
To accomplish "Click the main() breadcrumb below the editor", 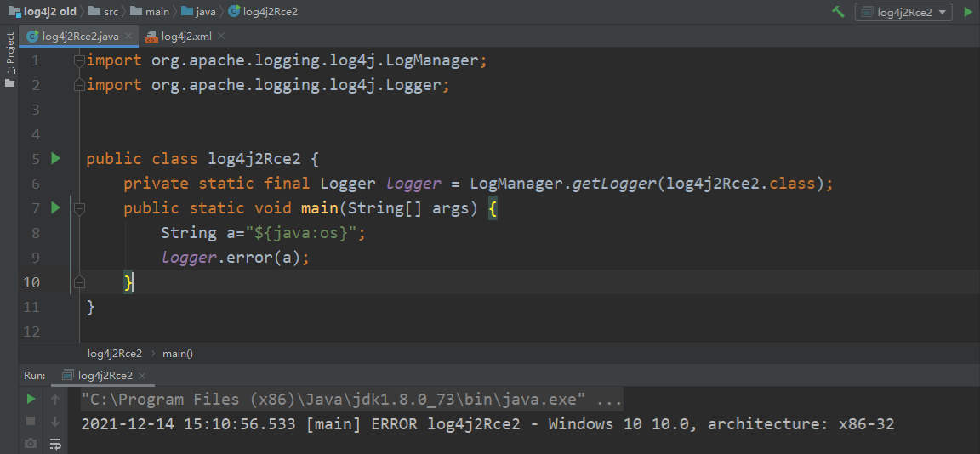I will [178, 353].
